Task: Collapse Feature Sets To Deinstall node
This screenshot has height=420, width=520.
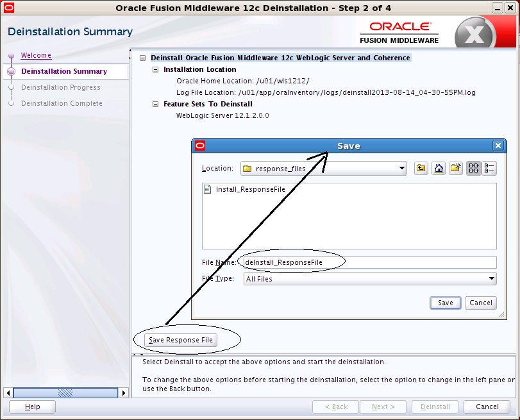Action: tap(155, 104)
